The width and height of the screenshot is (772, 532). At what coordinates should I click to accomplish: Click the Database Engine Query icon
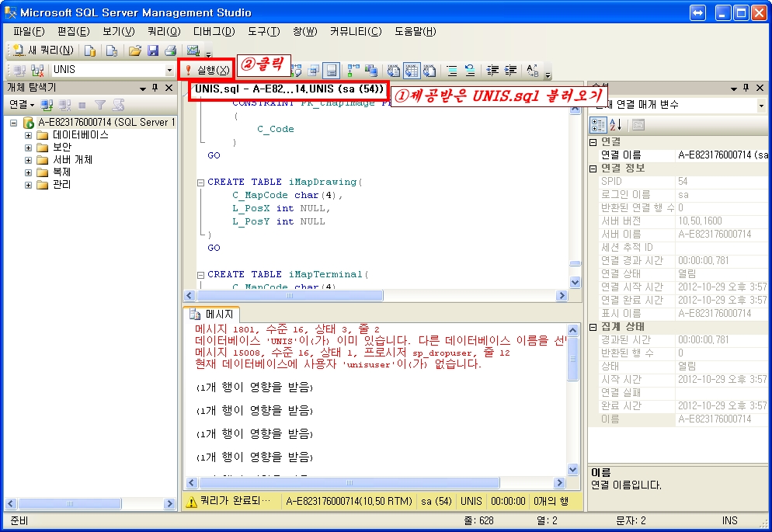[x=90, y=50]
